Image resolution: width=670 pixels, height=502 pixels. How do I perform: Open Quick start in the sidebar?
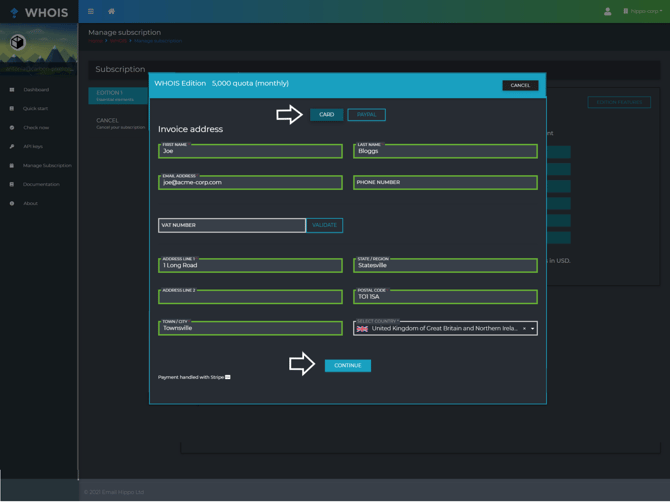[35, 109]
